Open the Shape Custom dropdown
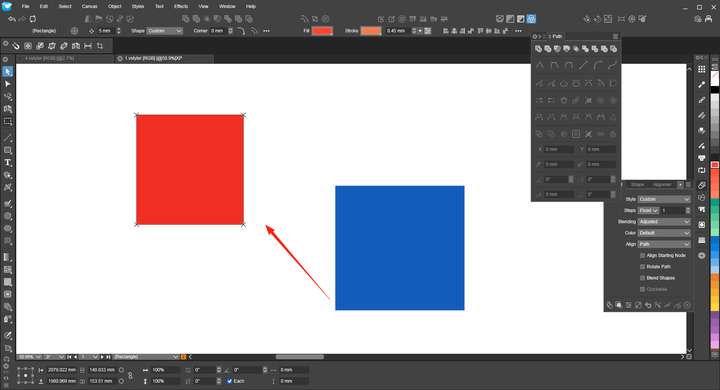Image resolution: width=720 pixels, height=390 pixels. click(x=165, y=31)
